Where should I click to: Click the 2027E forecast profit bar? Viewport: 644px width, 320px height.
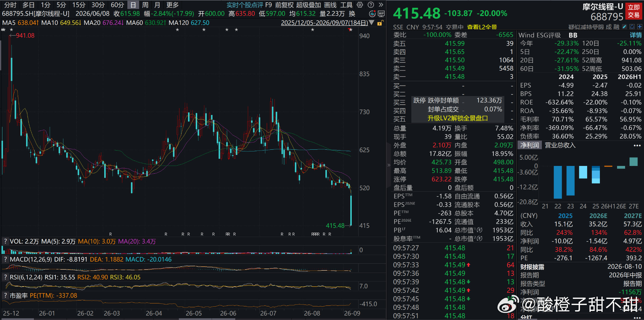point(633,161)
